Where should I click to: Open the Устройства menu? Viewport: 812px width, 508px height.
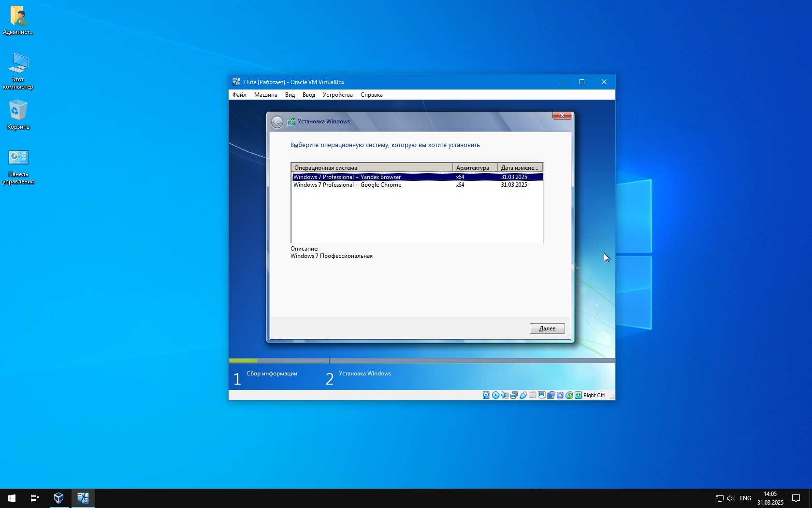click(x=337, y=95)
